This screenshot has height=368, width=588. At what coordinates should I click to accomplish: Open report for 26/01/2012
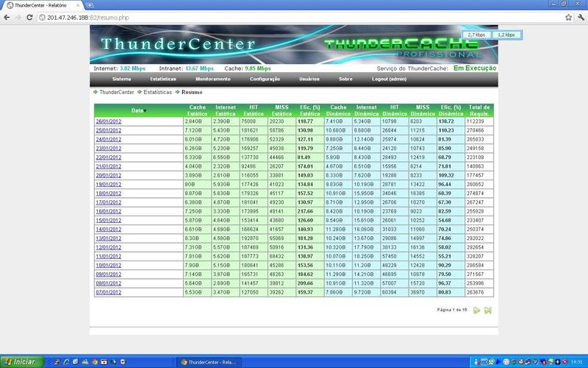pos(108,121)
